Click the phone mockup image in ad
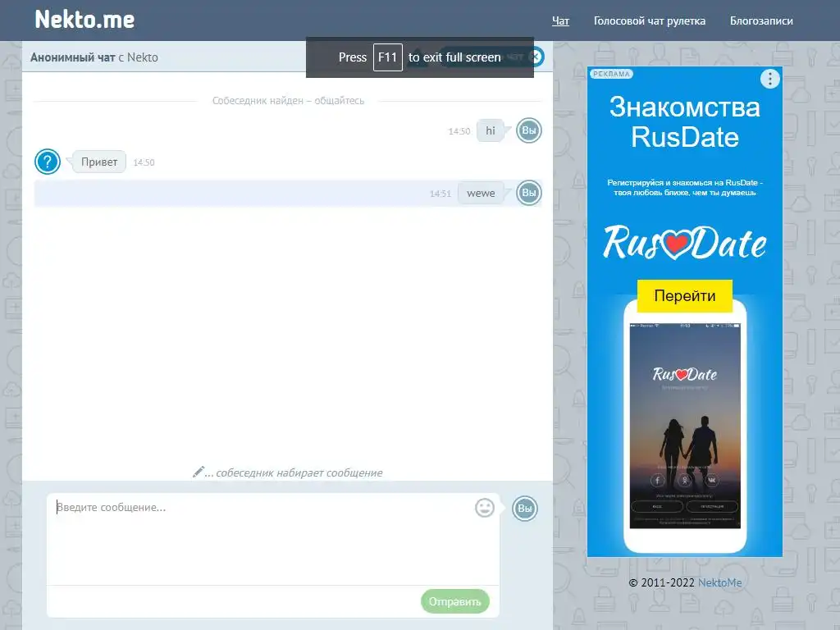Image resolution: width=840 pixels, height=630 pixels. (x=685, y=427)
